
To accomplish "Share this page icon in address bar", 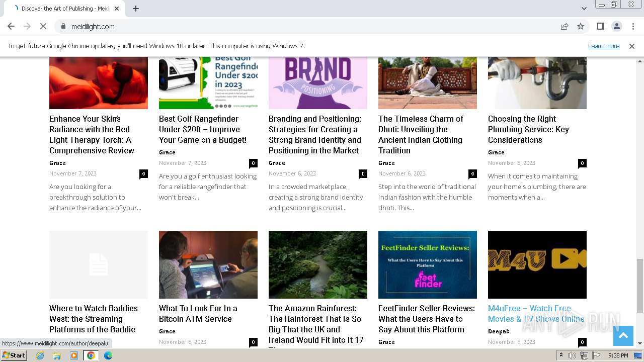I will pyautogui.click(x=565, y=26).
